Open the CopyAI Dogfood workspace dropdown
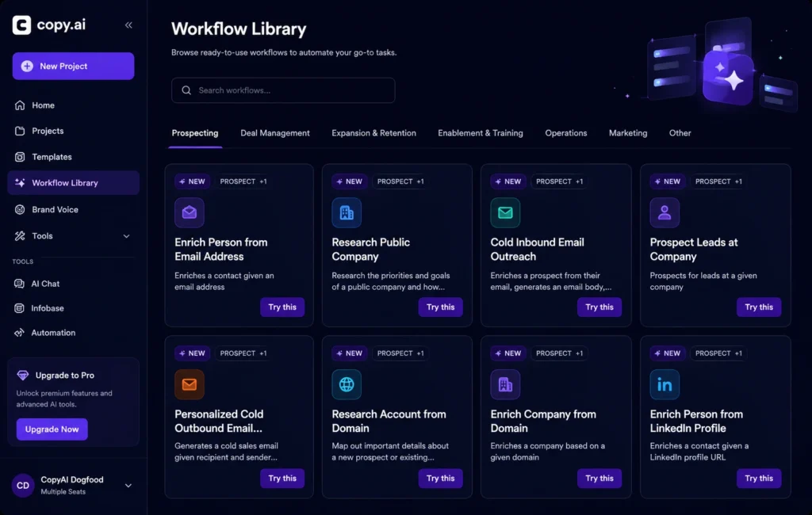The image size is (812, 515). 128,486
